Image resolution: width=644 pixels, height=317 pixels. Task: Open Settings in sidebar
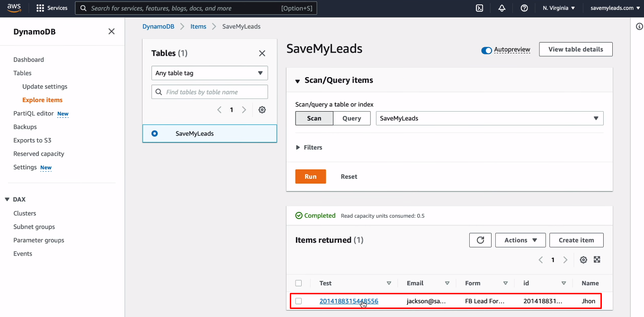click(x=25, y=167)
